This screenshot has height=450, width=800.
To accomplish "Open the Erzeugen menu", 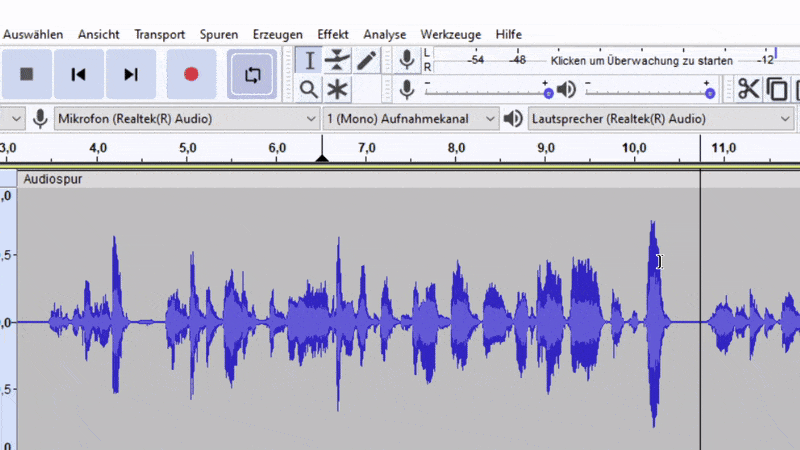I will click(278, 35).
